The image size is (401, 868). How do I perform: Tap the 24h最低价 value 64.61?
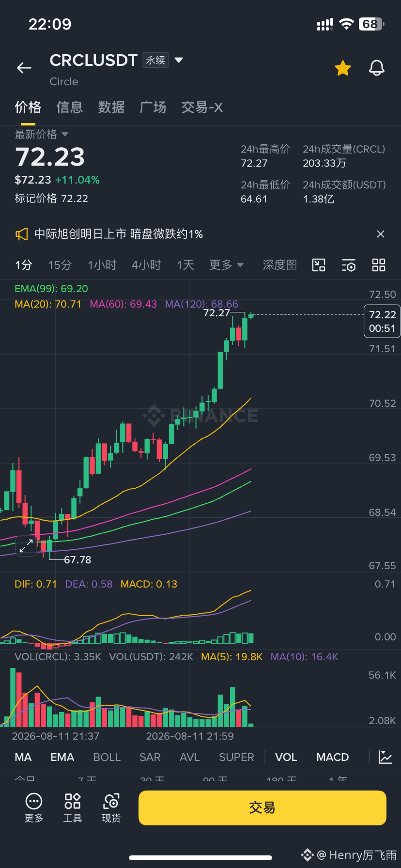coord(254,199)
